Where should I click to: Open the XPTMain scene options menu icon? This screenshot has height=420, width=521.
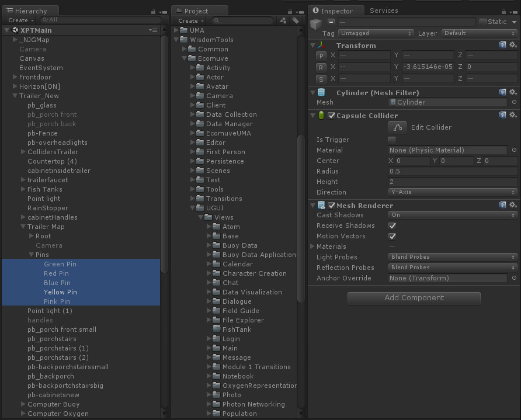tap(153, 30)
